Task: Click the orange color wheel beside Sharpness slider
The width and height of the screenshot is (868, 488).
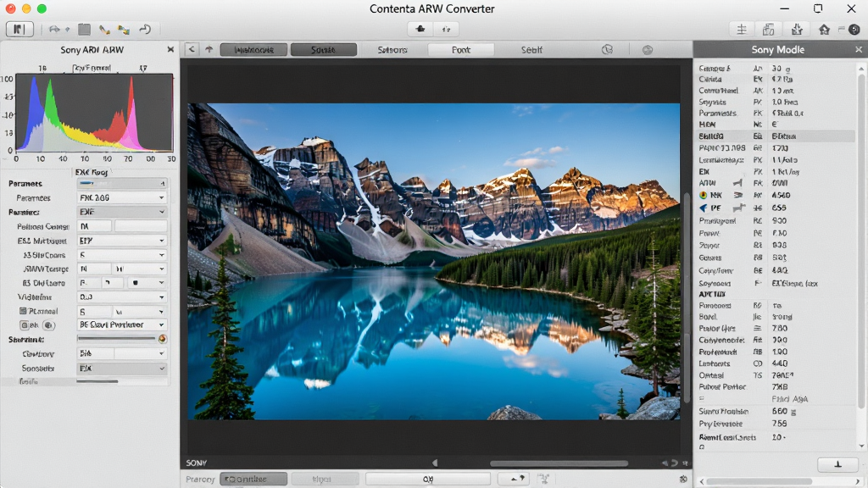Action: [x=162, y=339]
